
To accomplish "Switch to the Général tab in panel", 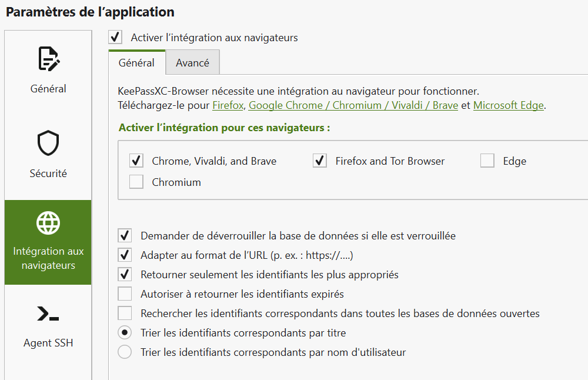I will pyautogui.click(x=136, y=62).
